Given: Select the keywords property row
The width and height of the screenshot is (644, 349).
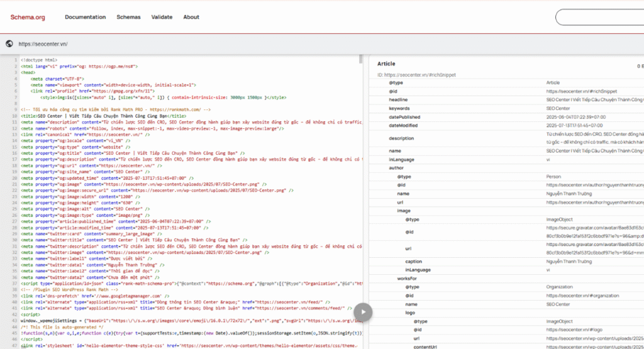Looking at the screenshot, I should (401, 108).
